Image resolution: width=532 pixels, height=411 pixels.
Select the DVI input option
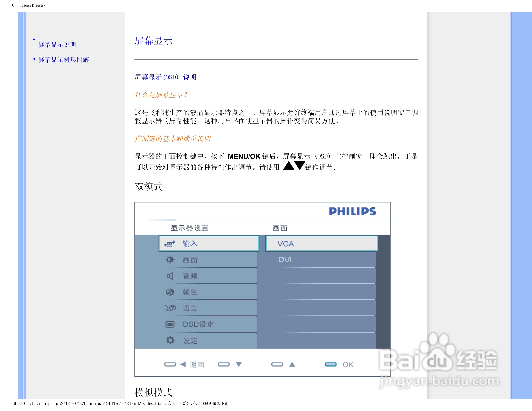click(284, 260)
